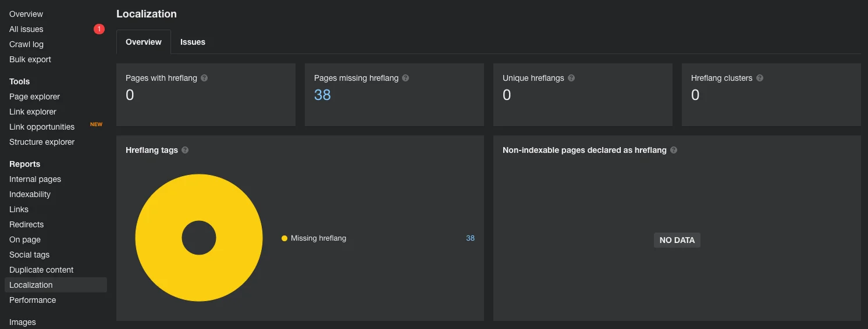The image size is (868, 329).
Task: Select the Overview tab under Localization
Action: tap(144, 42)
